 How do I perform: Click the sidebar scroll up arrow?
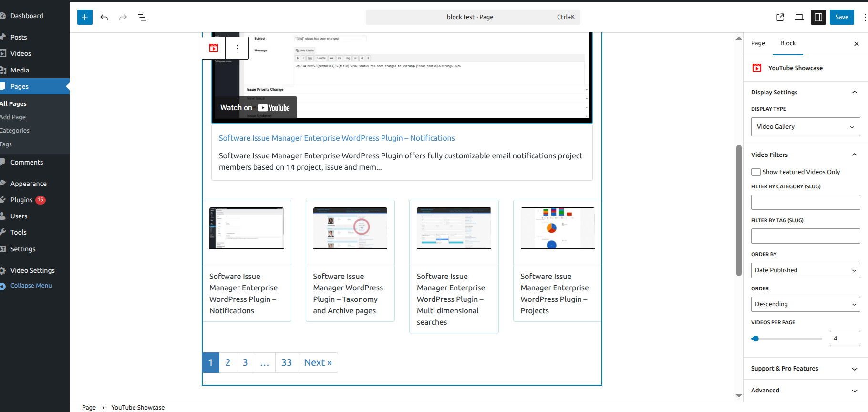[739, 38]
